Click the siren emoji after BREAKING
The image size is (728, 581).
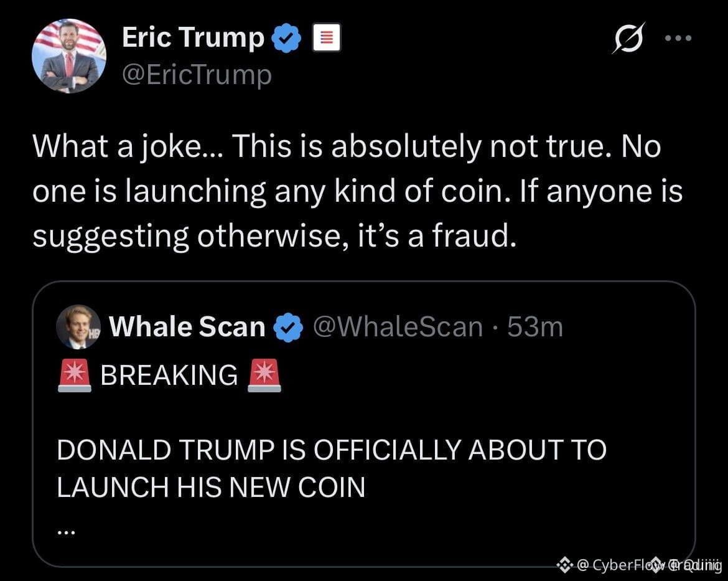(x=264, y=375)
